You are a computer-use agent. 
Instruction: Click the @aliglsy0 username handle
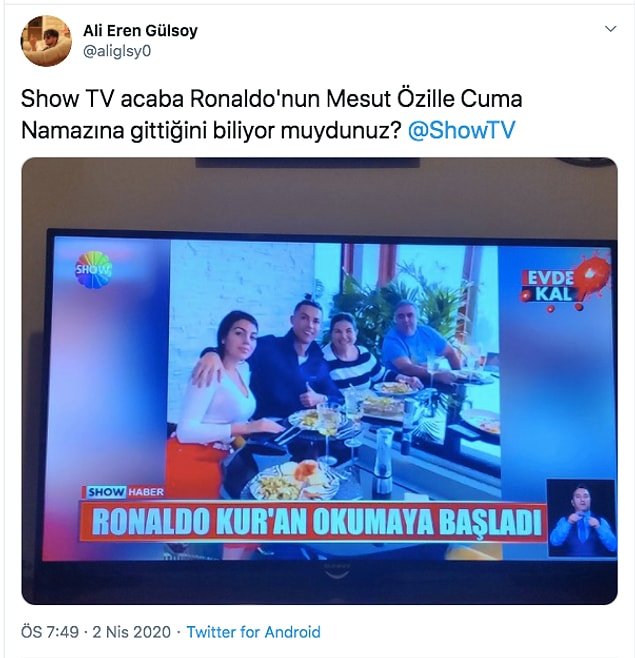point(117,51)
